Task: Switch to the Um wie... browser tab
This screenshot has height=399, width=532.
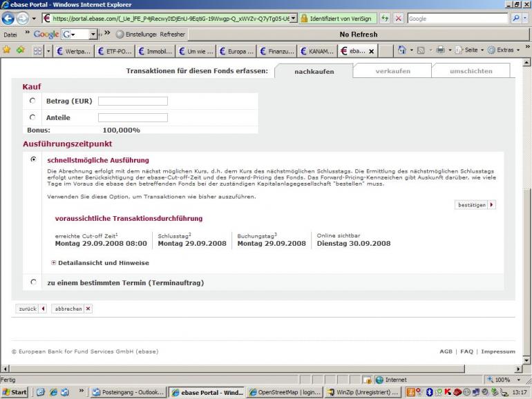Action: pos(196,51)
